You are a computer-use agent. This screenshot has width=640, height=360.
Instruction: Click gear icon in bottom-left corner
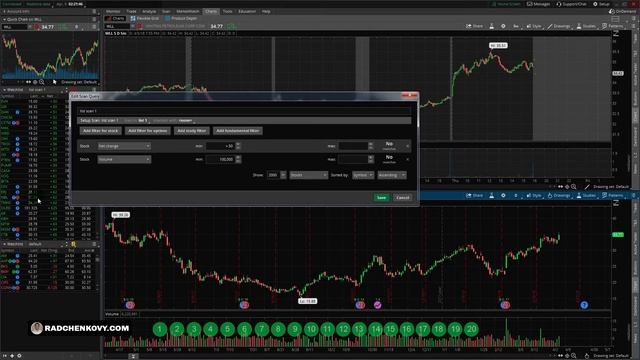[x=19, y=356]
